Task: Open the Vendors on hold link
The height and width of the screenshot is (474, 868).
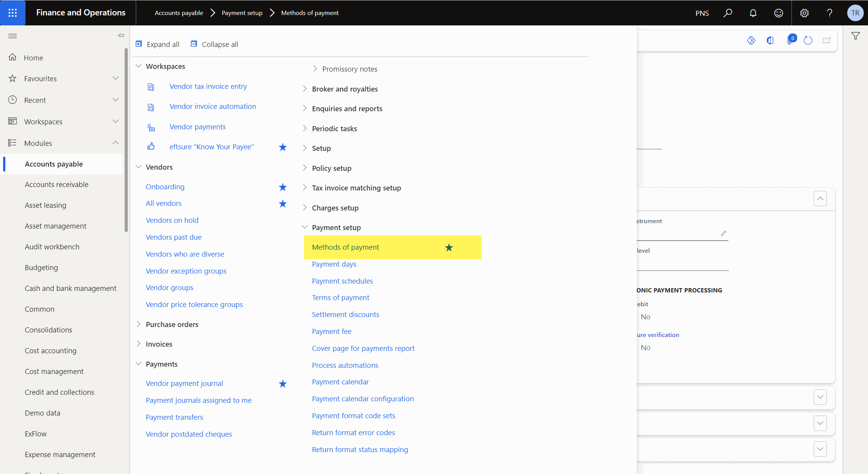Action: click(172, 220)
